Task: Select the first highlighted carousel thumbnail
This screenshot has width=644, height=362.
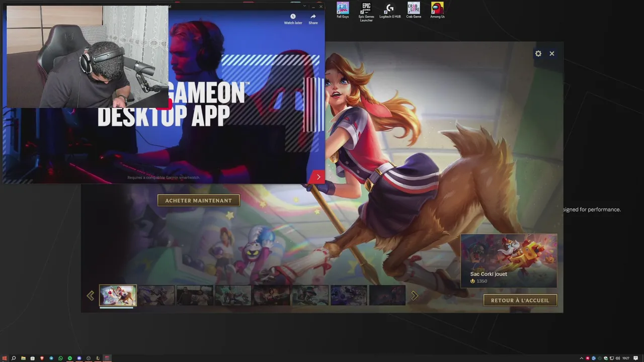Action: click(118, 296)
